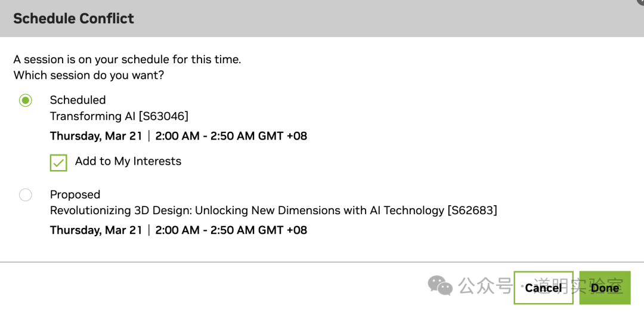Choose the Proposed session radio button
The width and height of the screenshot is (644, 312).
(x=26, y=195)
